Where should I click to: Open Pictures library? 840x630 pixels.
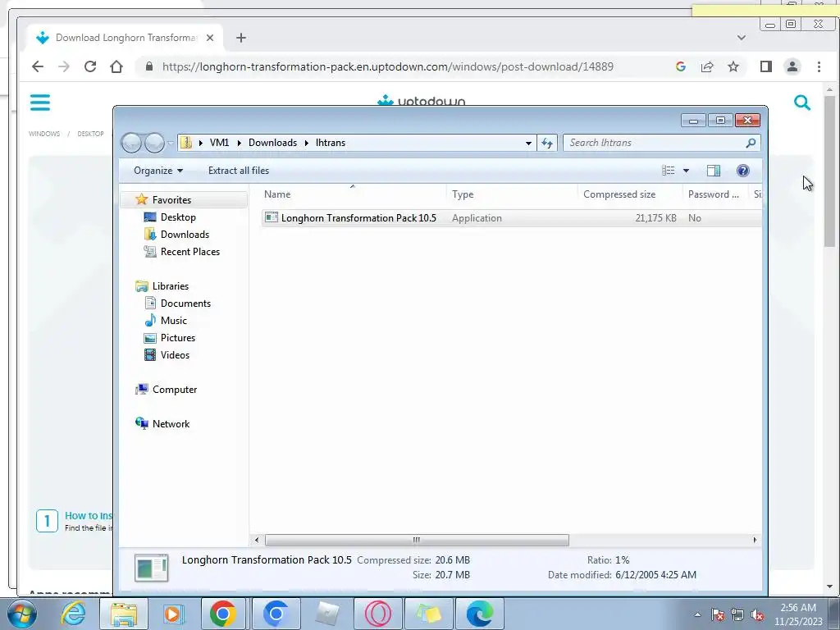point(177,337)
